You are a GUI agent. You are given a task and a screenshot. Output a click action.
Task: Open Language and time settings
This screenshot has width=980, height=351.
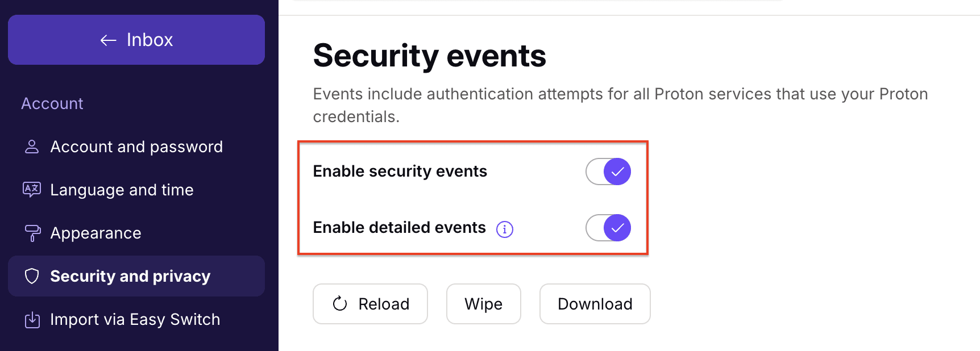122,190
